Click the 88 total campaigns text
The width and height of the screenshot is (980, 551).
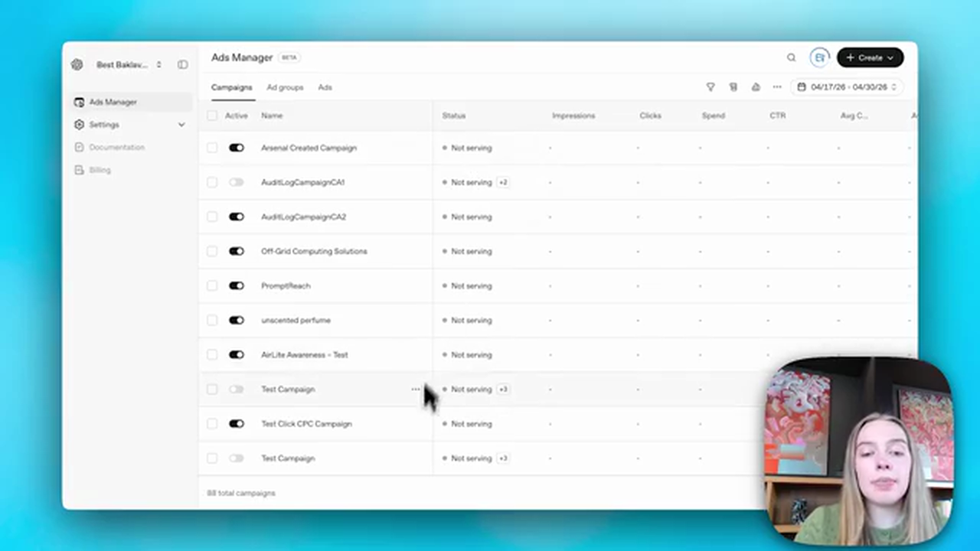(x=241, y=493)
